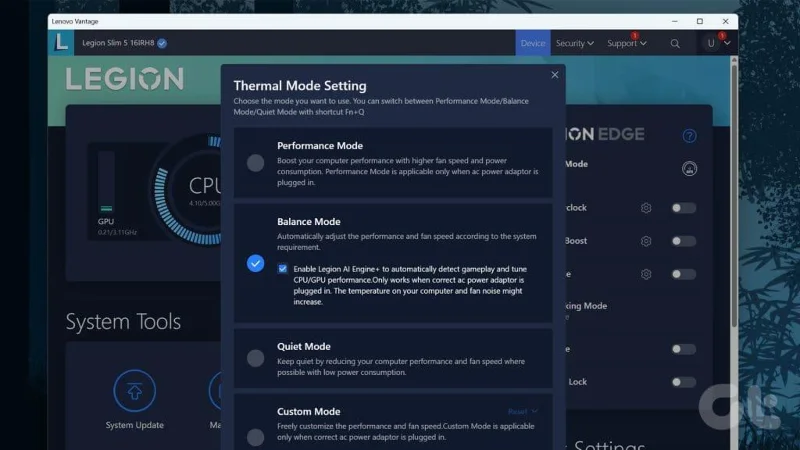Click the LEGION logo banner
Image resolution: width=800 pixels, height=450 pixels.
click(x=124, y=79)
